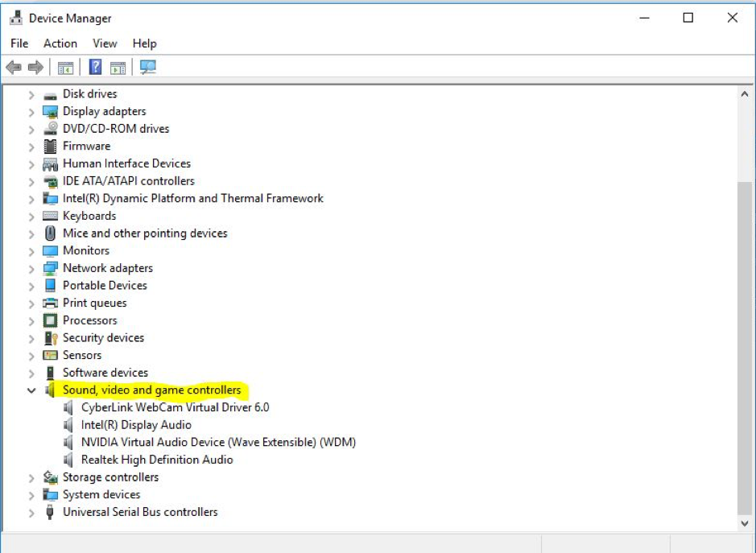The height and width of the screenshot is (553, 756).
Task: Click the Back arrow toolbar button
Action: click(13, 68)
